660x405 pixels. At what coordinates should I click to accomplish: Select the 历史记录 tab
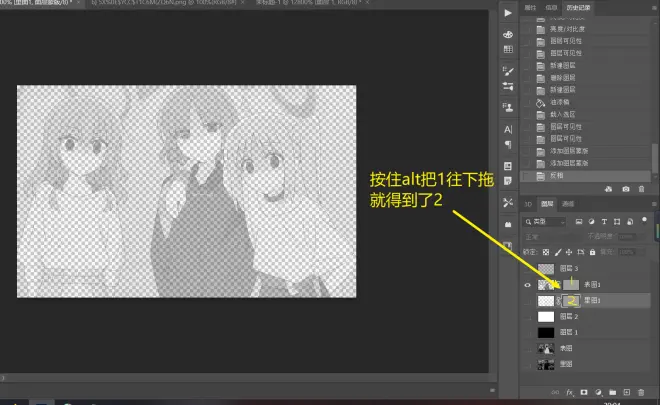pos(578,8)
